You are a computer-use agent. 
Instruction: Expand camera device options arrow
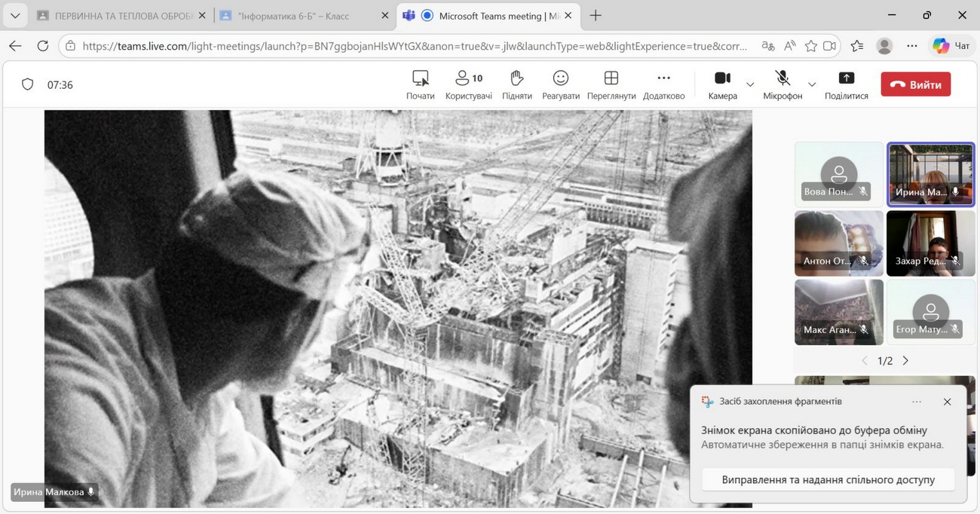click(x=750, y=85)
